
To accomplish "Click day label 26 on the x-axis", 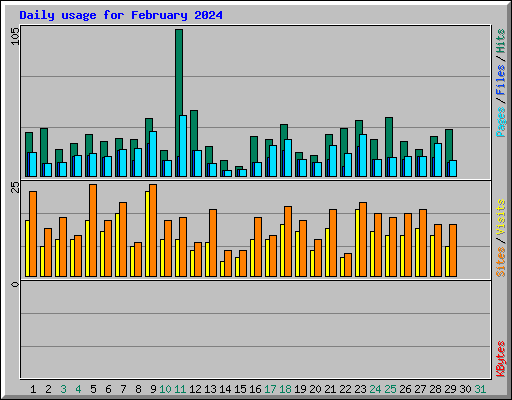I will click(x=405, y=389).
